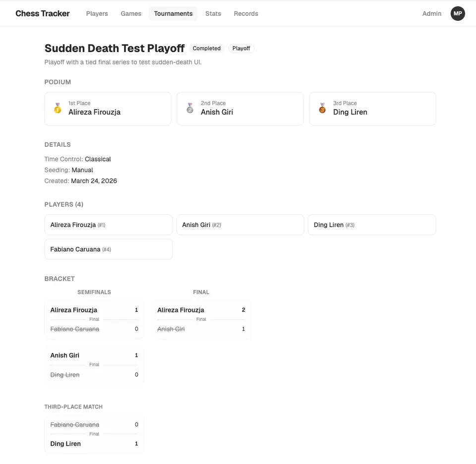Image resolution: width=476 pixels, height=464 pixels.
Task: Open the MP user avatar
Action: tap(458, 13)
